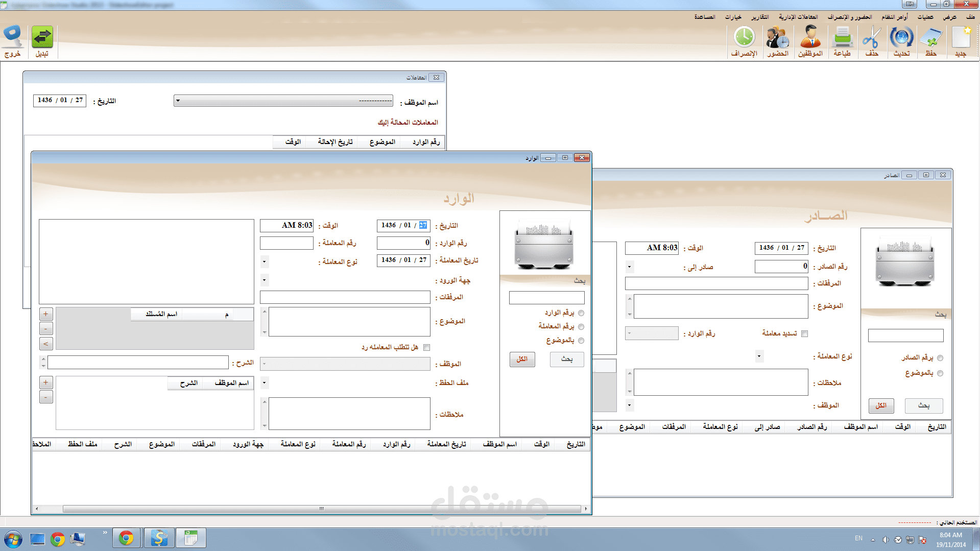Screen dimensions: 980x551
Task: Click the خروج (Exit) toolbar icon
Action: point(13,38)
